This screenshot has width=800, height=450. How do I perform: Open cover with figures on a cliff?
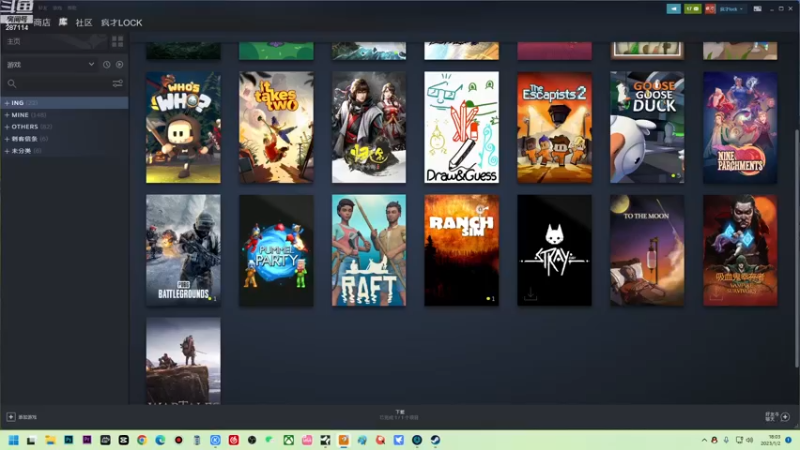point(183,361)
